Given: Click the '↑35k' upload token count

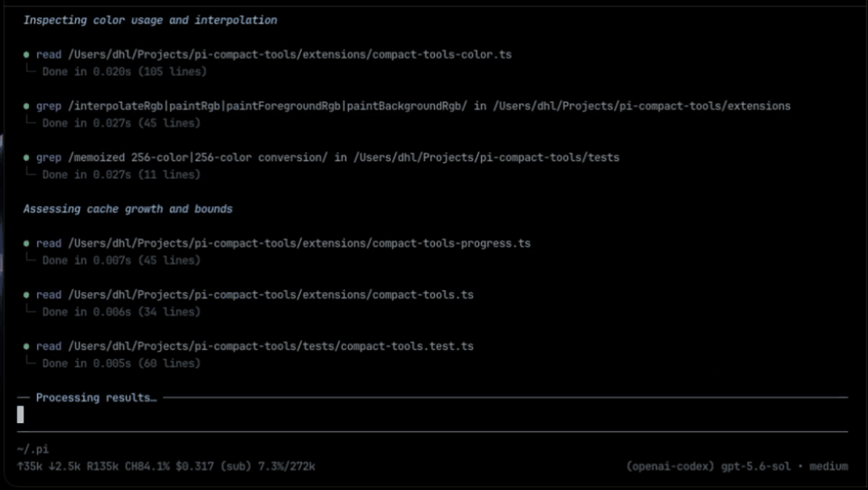Looking at the screenshot, I should click(30, 466).
